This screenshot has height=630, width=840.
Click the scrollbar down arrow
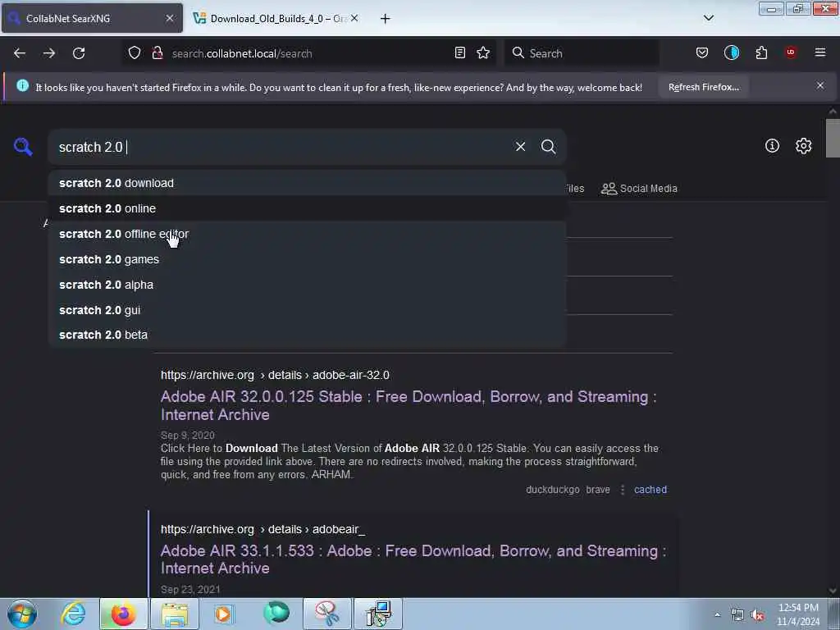click(833, 591)
